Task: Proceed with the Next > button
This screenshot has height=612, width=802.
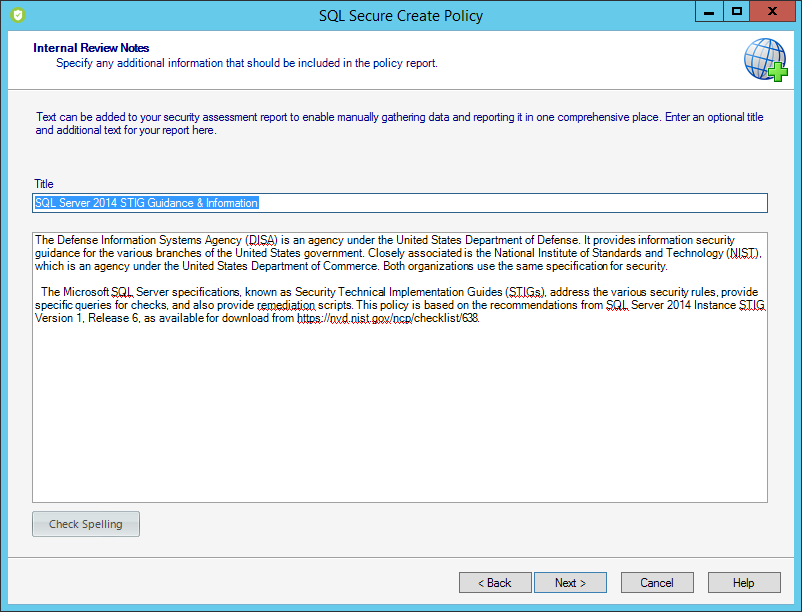Action: click(x=570, y=583)
